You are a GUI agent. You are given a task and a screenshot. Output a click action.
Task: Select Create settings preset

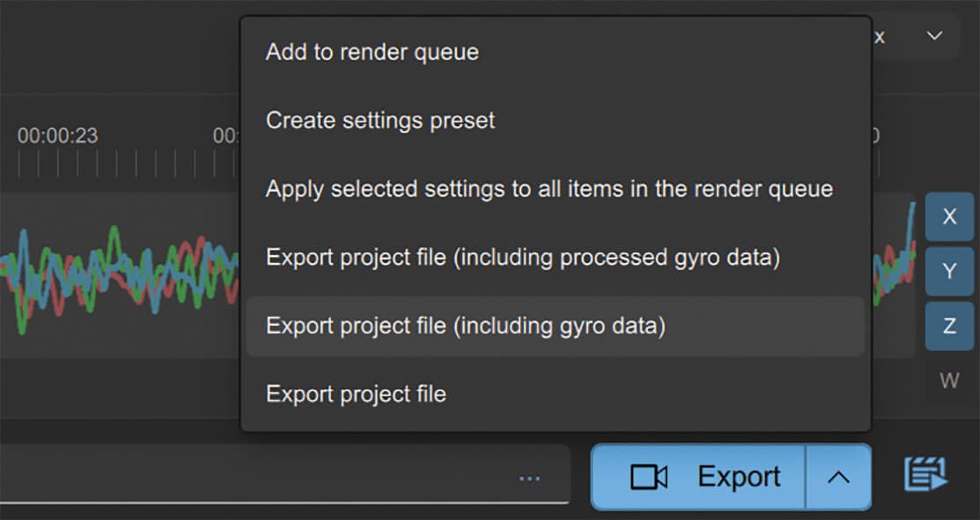(x=379, y=121)
